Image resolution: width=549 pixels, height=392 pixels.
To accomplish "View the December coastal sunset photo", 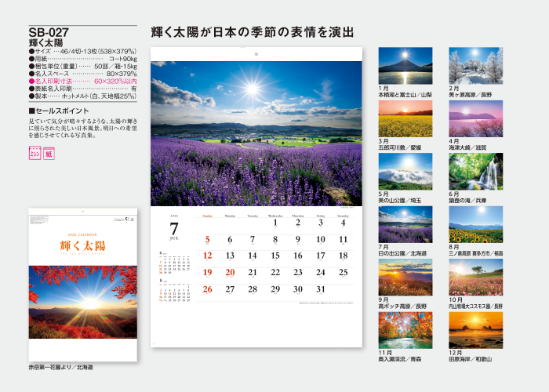I will (x=475, y=330).
